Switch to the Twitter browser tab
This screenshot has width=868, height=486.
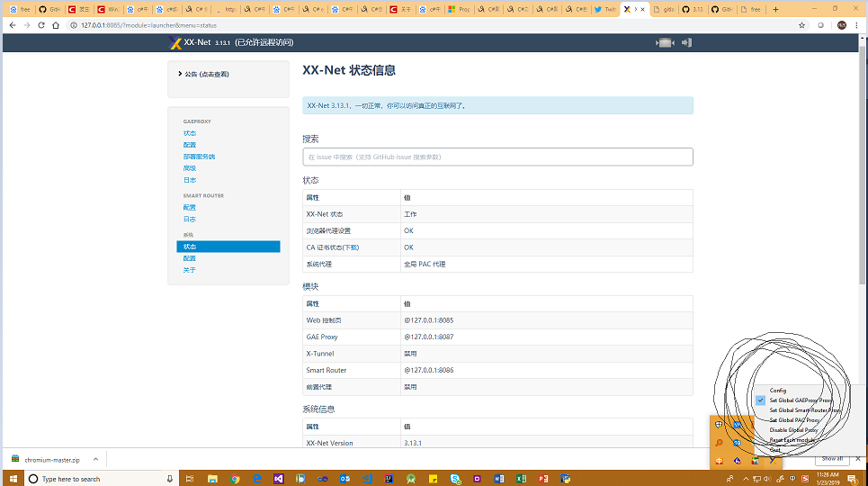click(604, 9)
